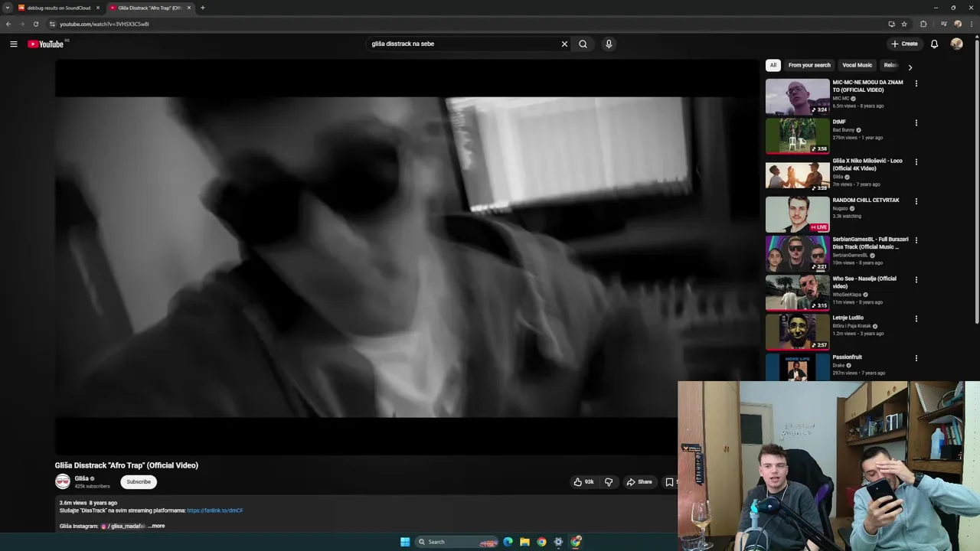The width and height of the screenshot is (980, 551).
Task: Open options for Gliša X Niko Milošević Loco
Action: (x=916, y=162)
